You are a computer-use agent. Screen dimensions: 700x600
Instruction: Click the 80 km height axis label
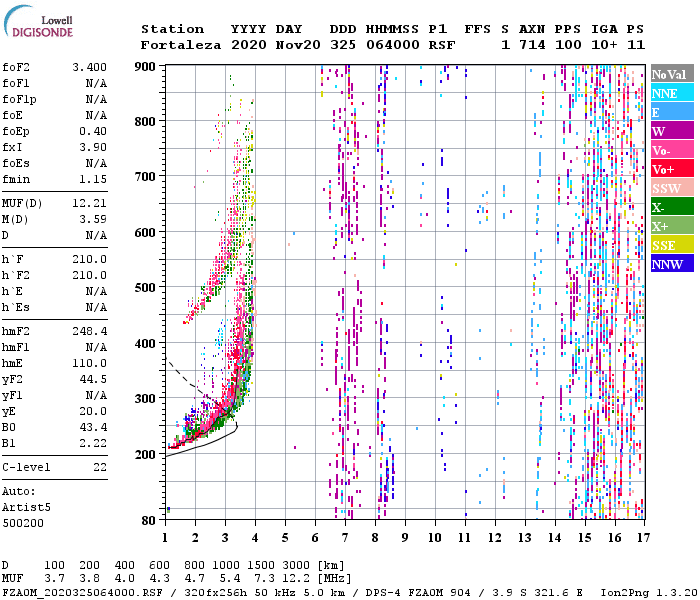149,520
